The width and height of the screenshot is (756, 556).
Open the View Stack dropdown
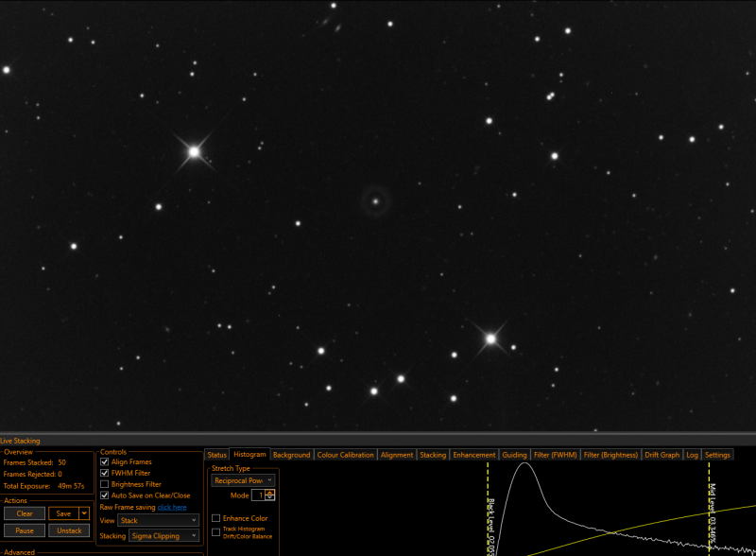click(x=158, y=520)
